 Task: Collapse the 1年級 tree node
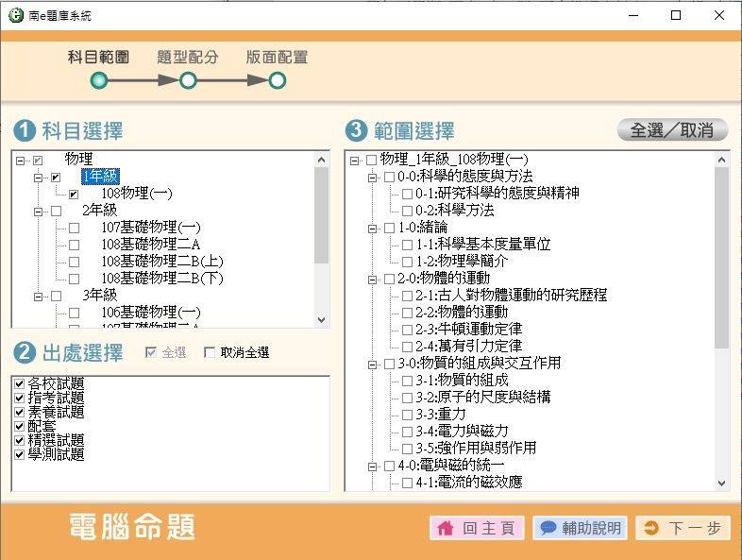click(38, 178)
